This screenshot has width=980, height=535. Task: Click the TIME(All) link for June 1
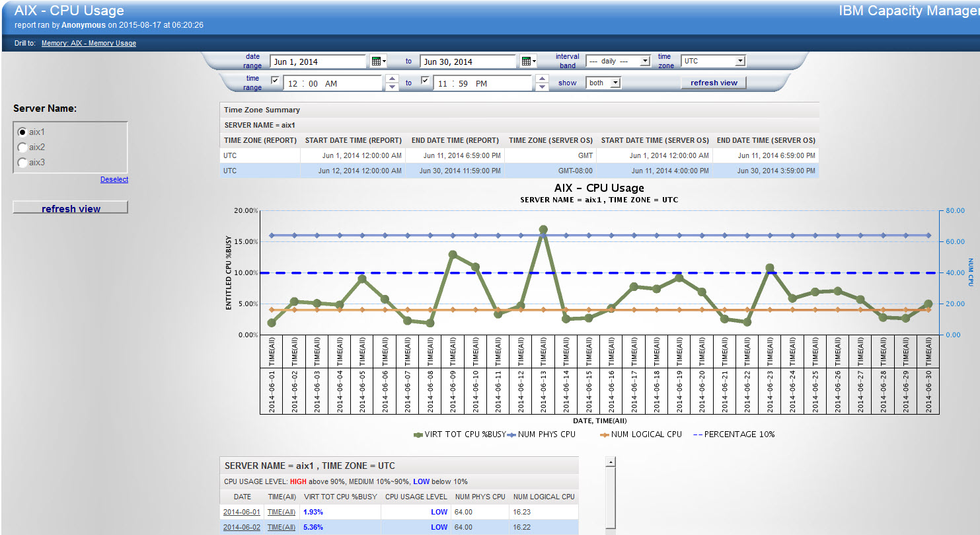click(x=281, y=511)
